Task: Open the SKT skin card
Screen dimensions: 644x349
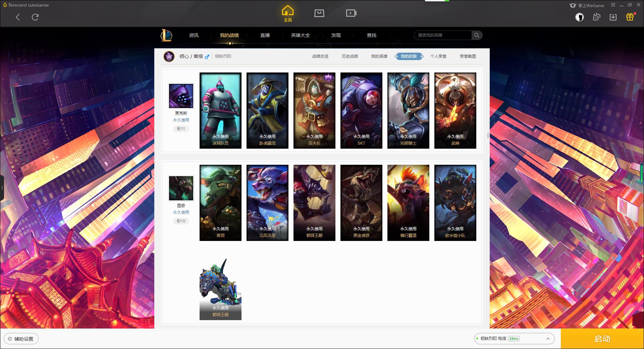Action: (x=361, y=111)
